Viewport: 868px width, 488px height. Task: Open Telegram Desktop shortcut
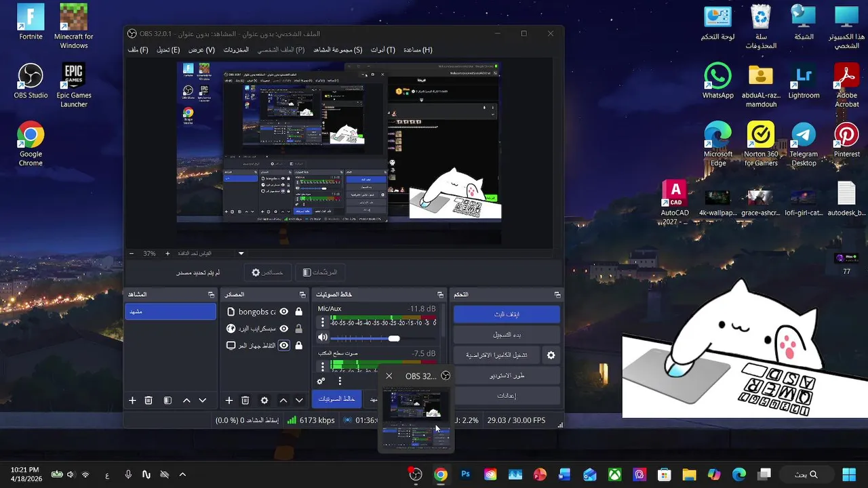coord(804,144)
